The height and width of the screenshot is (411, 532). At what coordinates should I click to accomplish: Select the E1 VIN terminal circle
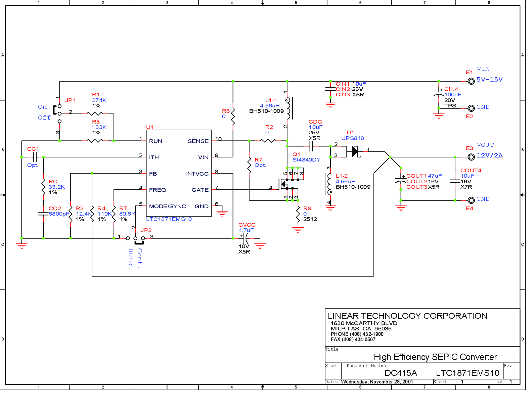(x=471, y=81)
